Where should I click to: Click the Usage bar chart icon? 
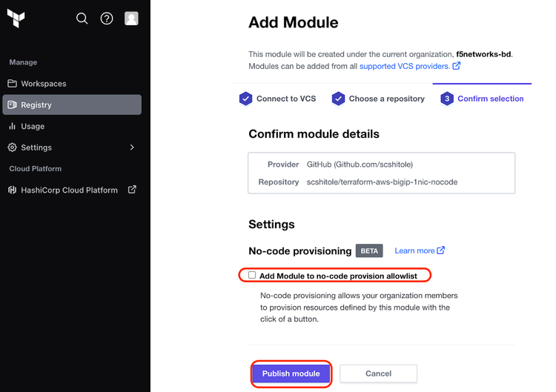pos(12,126)
